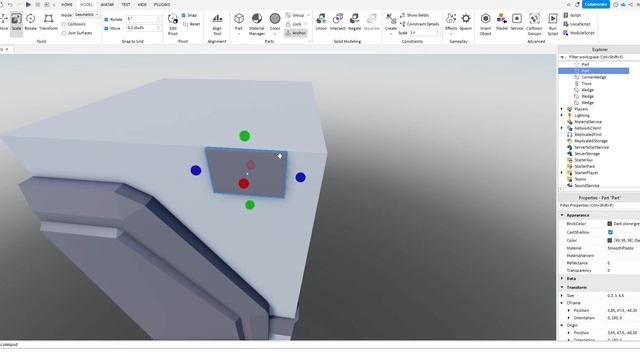Open Collision Groups

click(534, 24)
